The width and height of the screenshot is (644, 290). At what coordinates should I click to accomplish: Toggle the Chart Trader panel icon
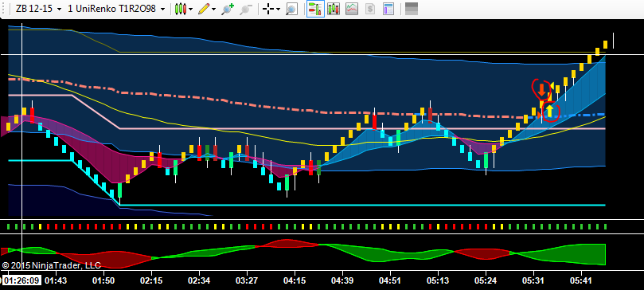click(315, 9)
